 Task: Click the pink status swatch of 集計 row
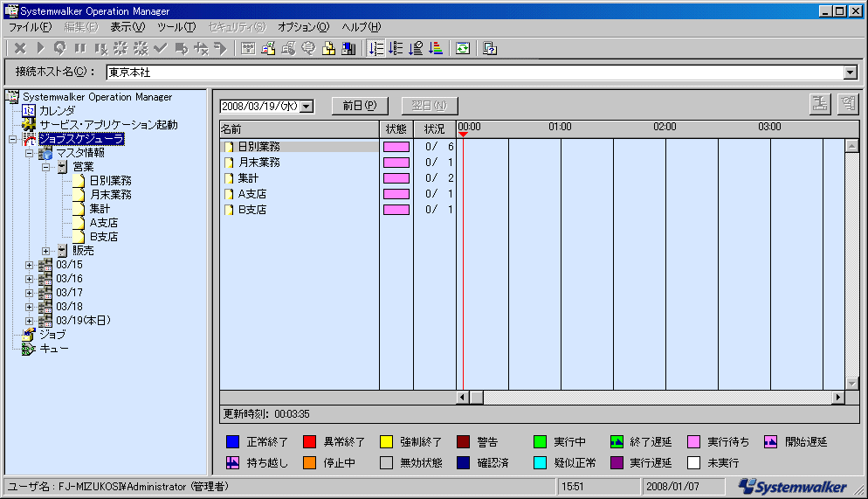point(396,178)
